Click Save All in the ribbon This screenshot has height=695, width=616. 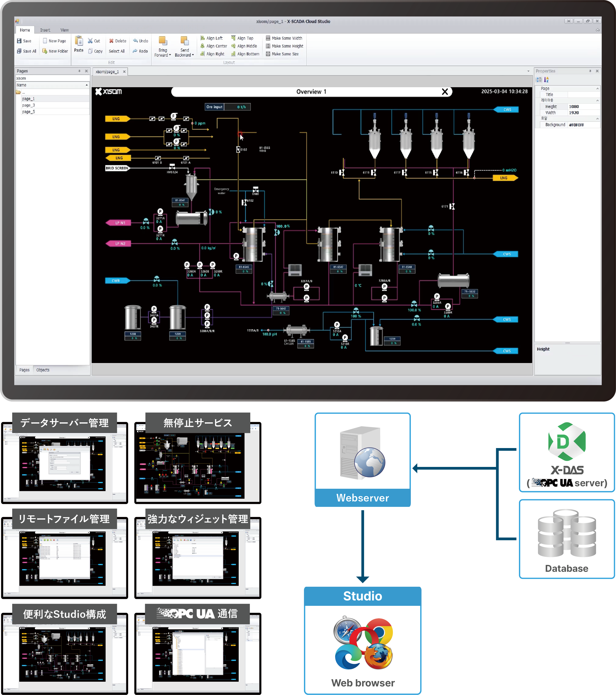[26, 51]
